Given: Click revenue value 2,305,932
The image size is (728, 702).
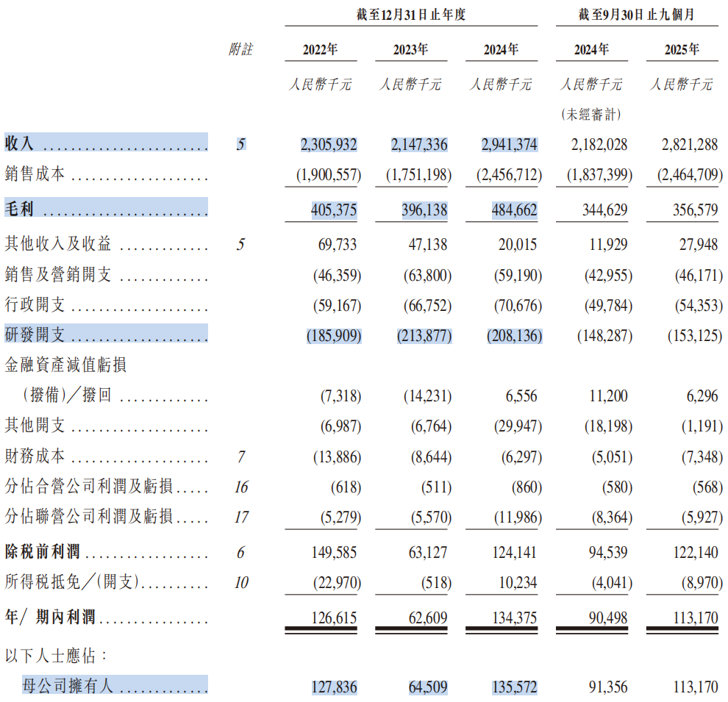Looking at the screenshot, I should pyautogui.click(x=329, y=145).
